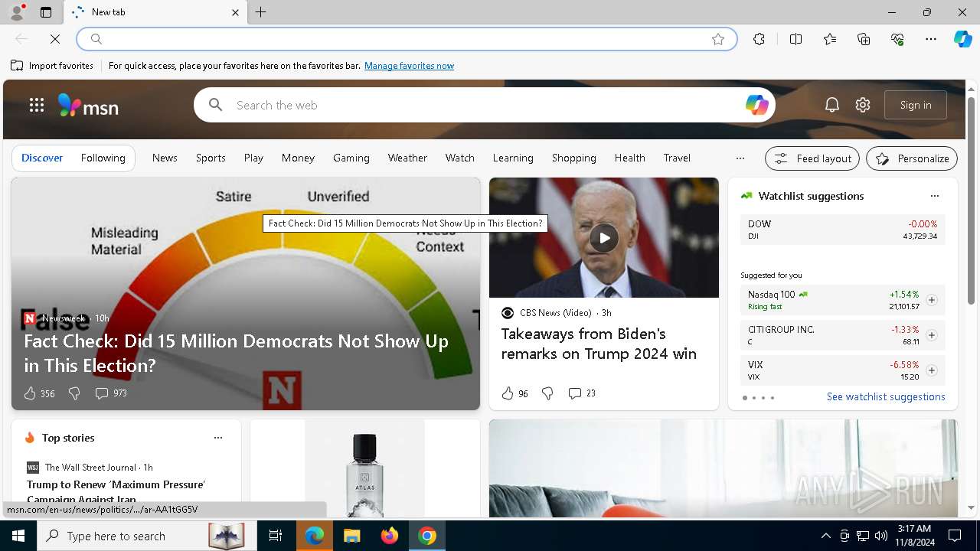Launch Firefox from taskbar
980x551 pixels.
pos(390,536)
